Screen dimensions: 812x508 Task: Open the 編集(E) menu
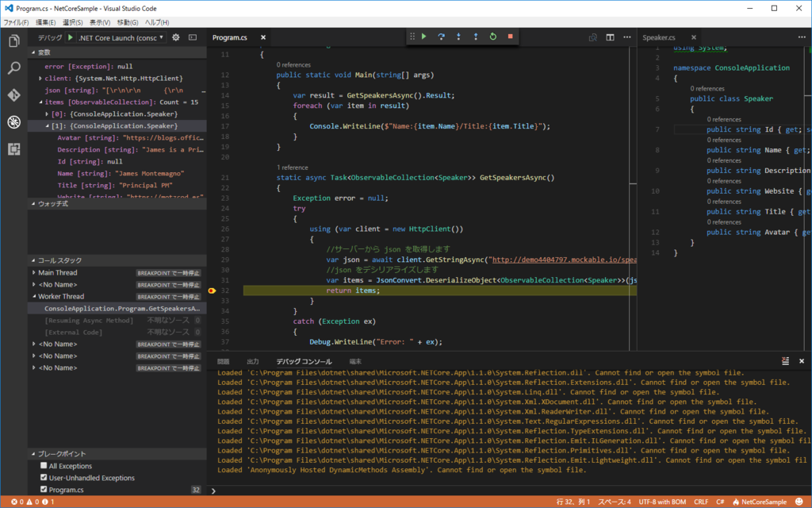[x=45, y=22]
